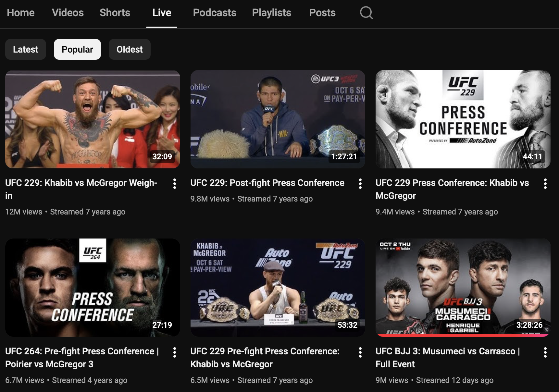This screenshot has width=559, height=392.
Task: Sort live streams by Latest
Action: tap(26, 49)
